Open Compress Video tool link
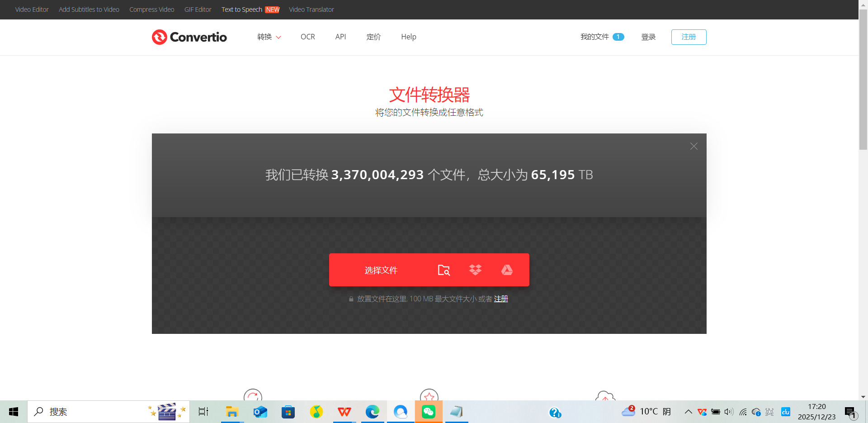Screen dimensions: 868x423 tap(152, 10)
